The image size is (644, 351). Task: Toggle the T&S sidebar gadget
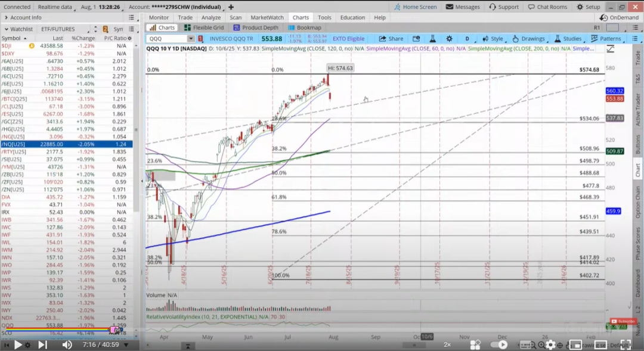coord(638,79)
